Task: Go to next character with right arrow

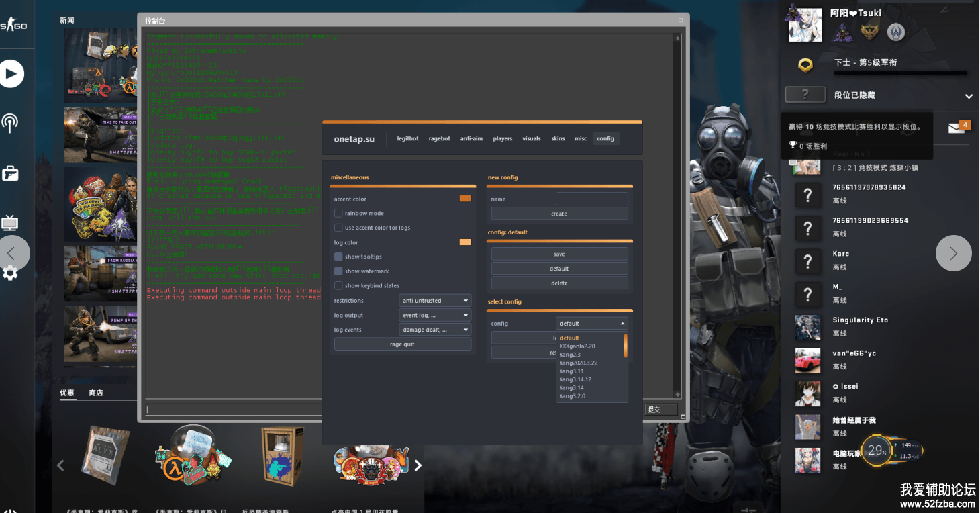Action: (953, 253)
